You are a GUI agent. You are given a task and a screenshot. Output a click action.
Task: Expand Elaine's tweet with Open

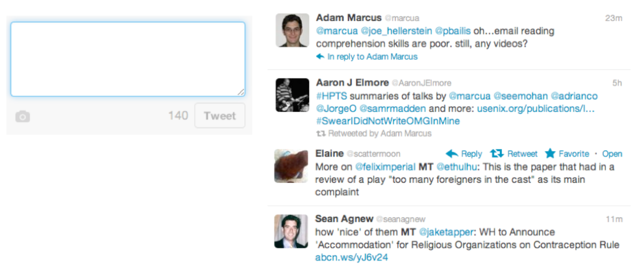(612, 154)
